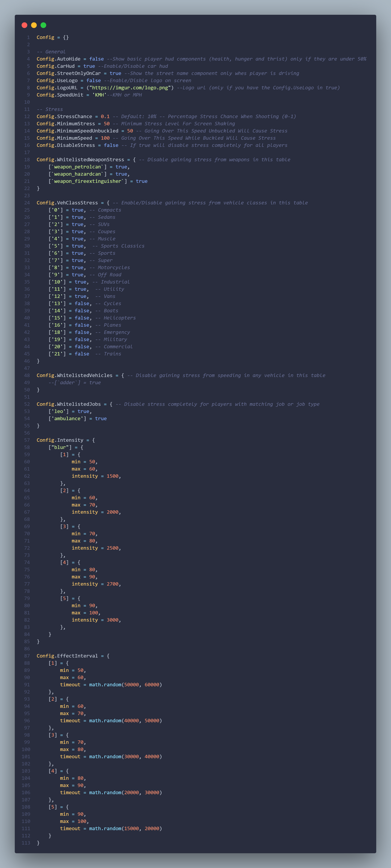Click the 0.1 StressChance value
391x868 pixels.
[x=105, y=117]
